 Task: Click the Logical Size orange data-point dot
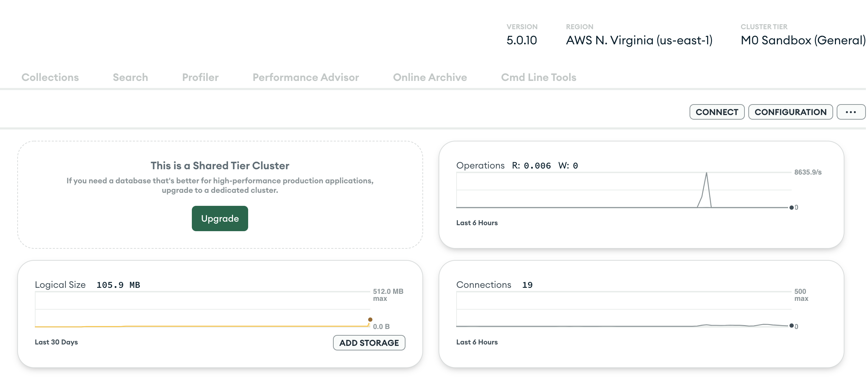pyautogui.click(x=370, y=319)
